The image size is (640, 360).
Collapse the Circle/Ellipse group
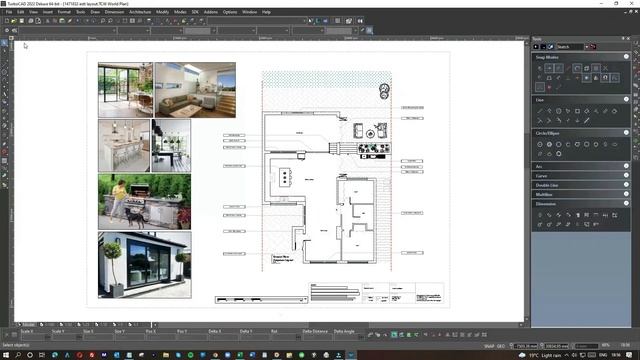(626, 133)
